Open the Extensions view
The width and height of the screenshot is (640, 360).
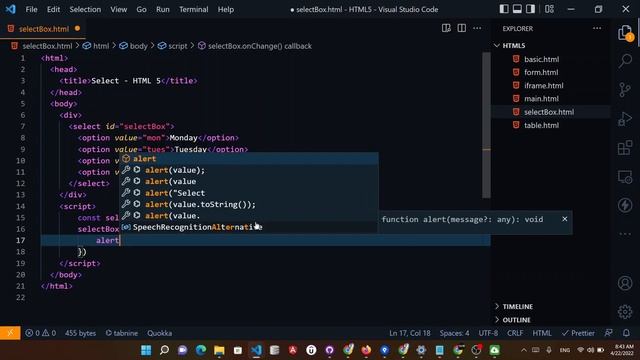(625, 148)
